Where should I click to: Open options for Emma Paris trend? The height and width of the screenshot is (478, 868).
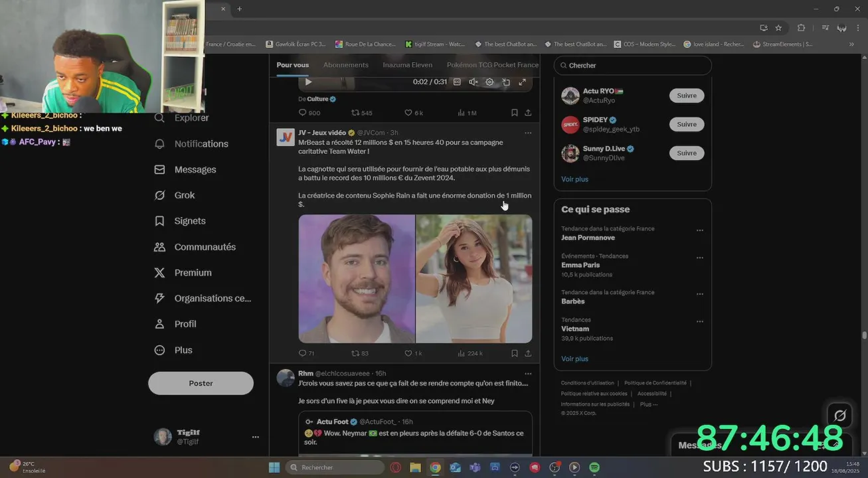tap(699, 258)
